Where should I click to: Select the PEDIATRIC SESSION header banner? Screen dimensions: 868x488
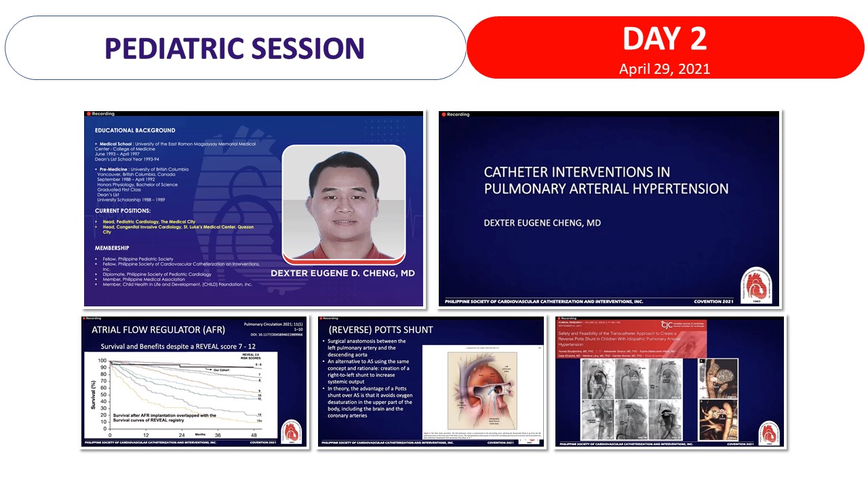[x=235, y=48]
